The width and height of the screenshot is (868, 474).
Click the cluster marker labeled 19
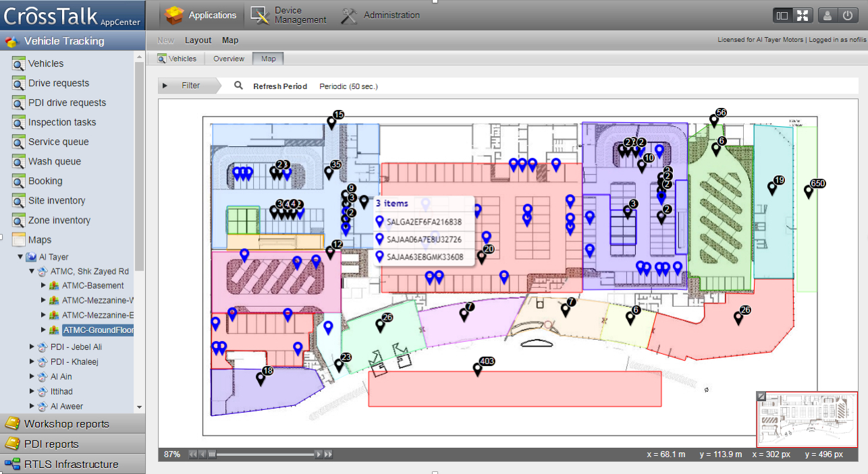[772, 188]
